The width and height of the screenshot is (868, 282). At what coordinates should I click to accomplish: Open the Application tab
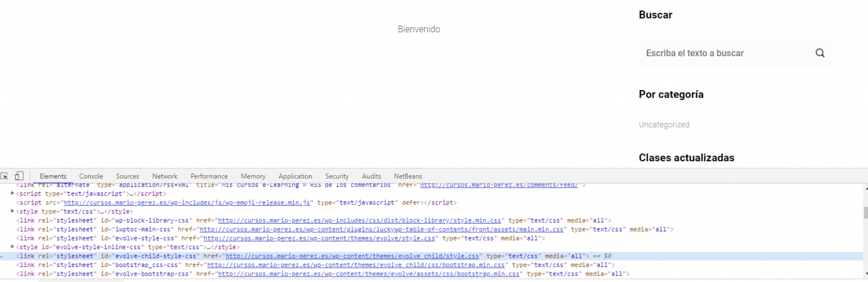click(x=295, y=176)
